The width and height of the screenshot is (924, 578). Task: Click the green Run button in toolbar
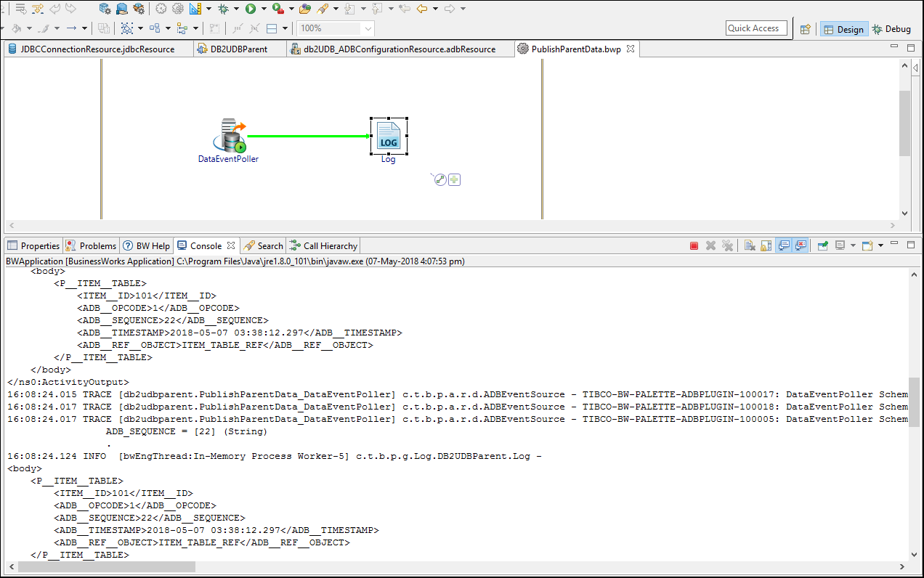[x=251, y=9]
